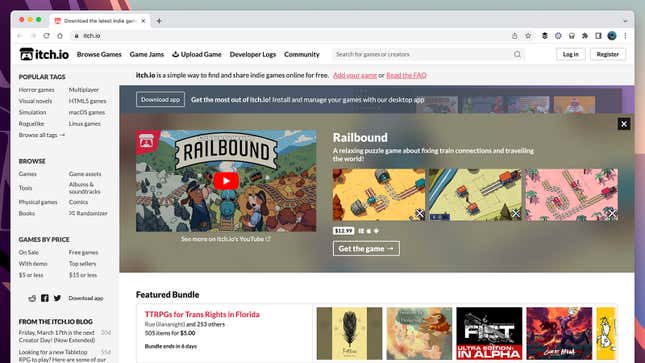Click the Register button

pyautogui.click(x=608, y=54)
